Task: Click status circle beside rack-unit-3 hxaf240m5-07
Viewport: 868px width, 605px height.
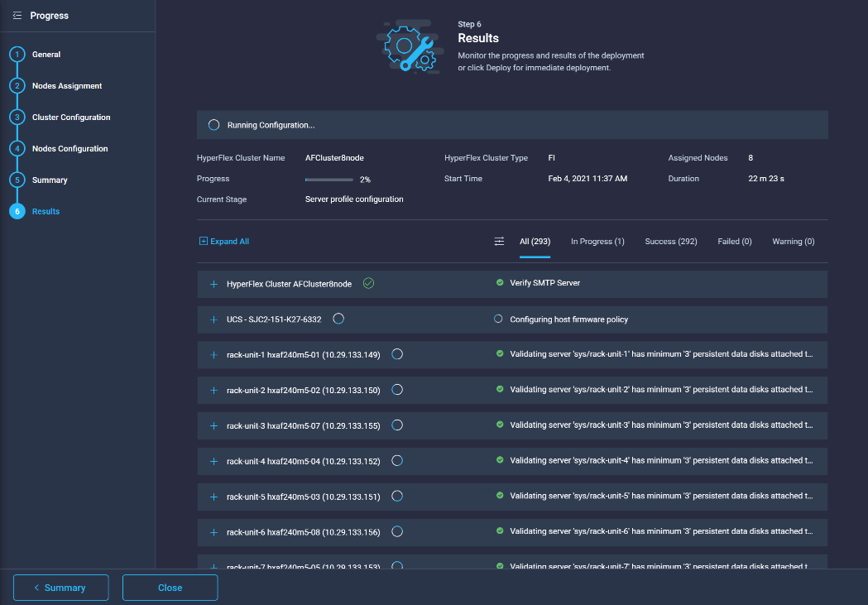Action: (x=397, y=425)
